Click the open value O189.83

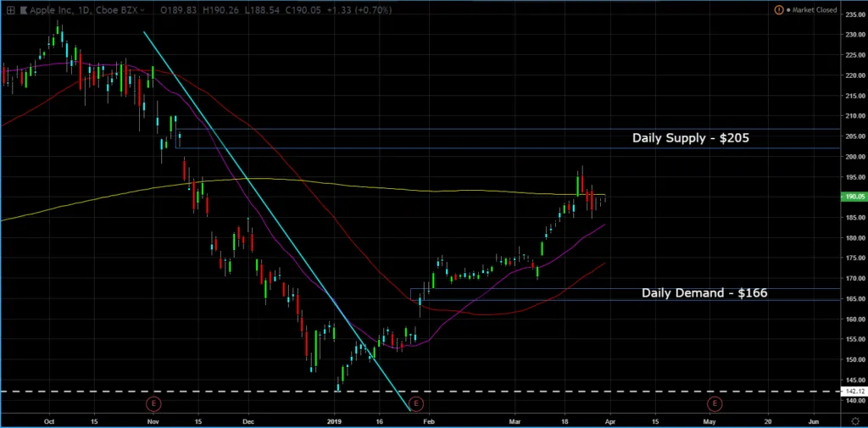coord(178,10)
